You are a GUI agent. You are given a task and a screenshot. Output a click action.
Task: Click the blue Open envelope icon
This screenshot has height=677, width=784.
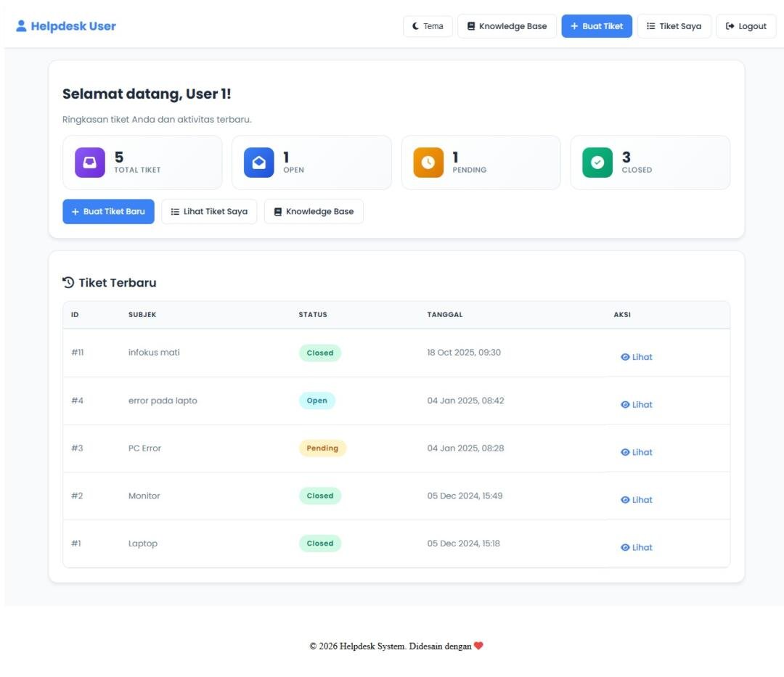pyautogui.click(x=259, y=163)
